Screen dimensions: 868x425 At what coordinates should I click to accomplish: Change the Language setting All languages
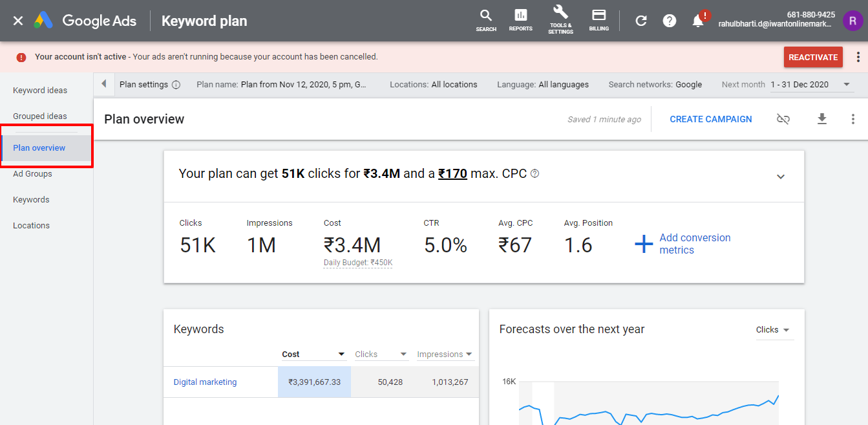coord(543,85)
